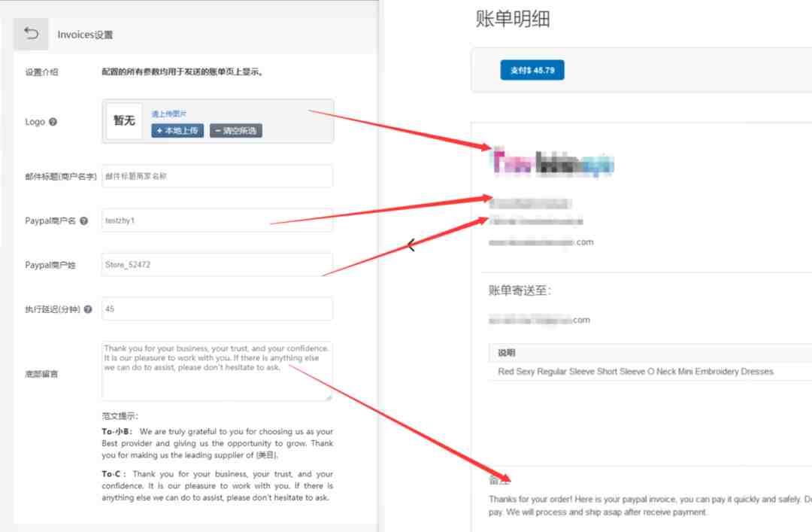Open the Logo help question-mark icon

[x=53, y=122]
